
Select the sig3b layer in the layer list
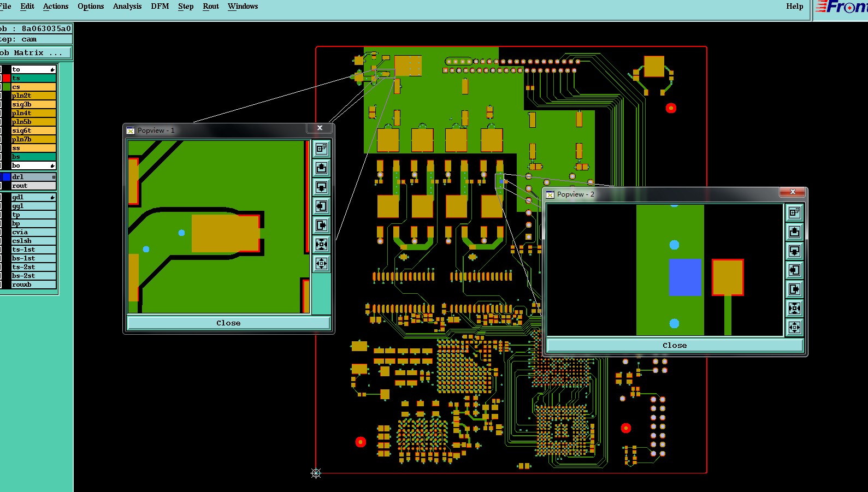click(33, 104)
